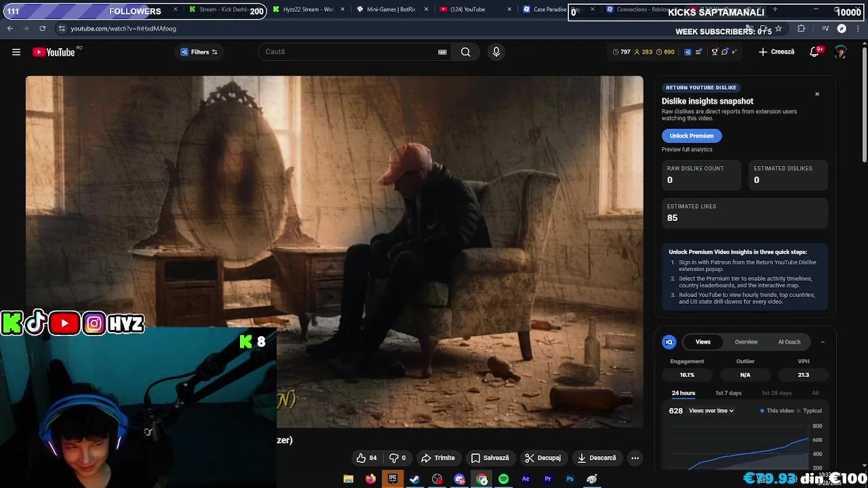Open the Filters toggle chip
This screenshot has height=488, width=868.
click(199, 52)
